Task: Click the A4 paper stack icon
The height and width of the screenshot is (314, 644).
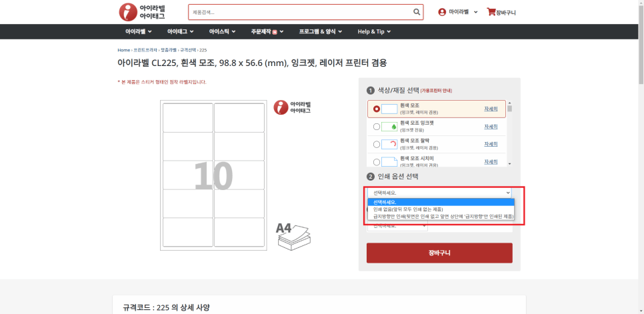Action: 293,236
